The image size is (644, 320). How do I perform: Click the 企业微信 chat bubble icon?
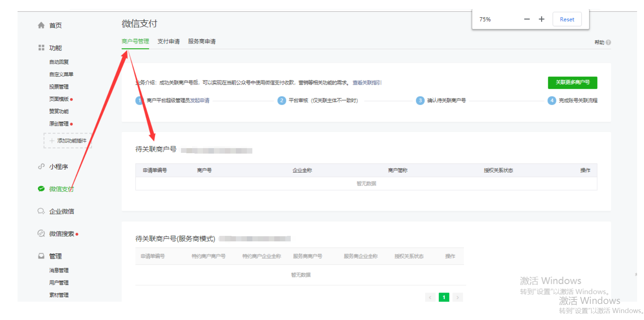[x=41, y=211]
